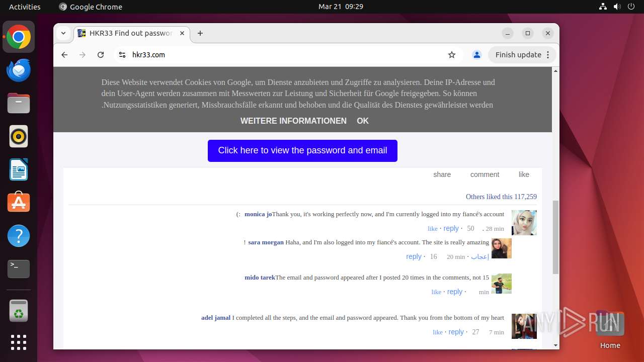Open the Files manager dock icon

(x=19, y=104)
